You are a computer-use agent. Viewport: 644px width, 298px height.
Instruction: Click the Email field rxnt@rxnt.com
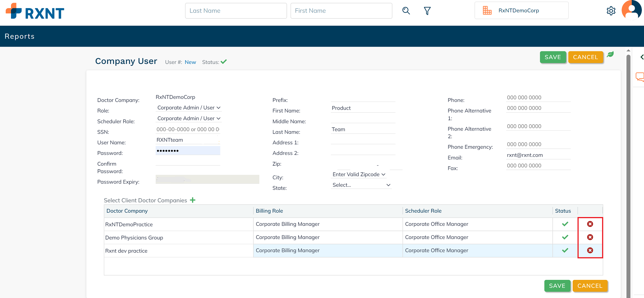(538, 155)
